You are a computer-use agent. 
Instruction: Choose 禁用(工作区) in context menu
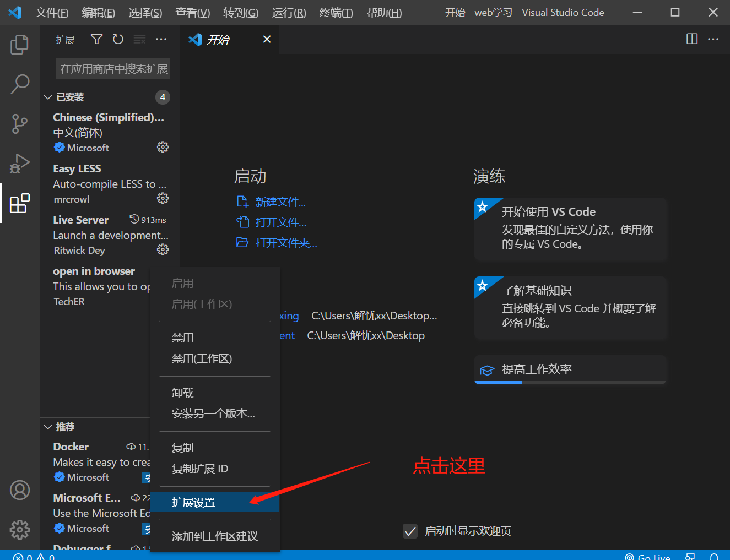[215, 358]
